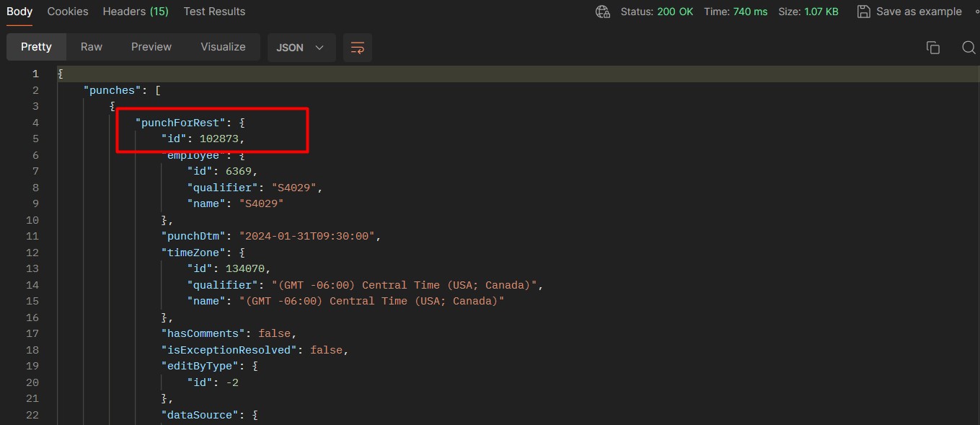The image size is (980, 425).
Task: Click the response Size 1.07 KB
Action: 808,12
